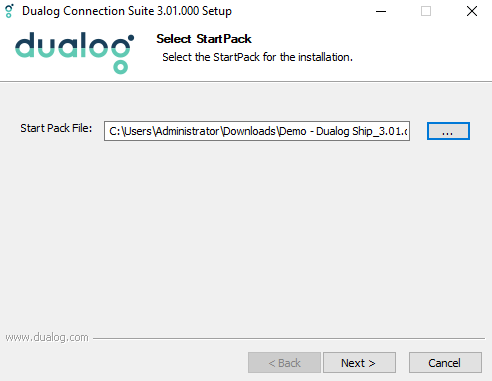Click the disabled maximize window button
This screenshot has width=492, height=381.
click(426, 11)
